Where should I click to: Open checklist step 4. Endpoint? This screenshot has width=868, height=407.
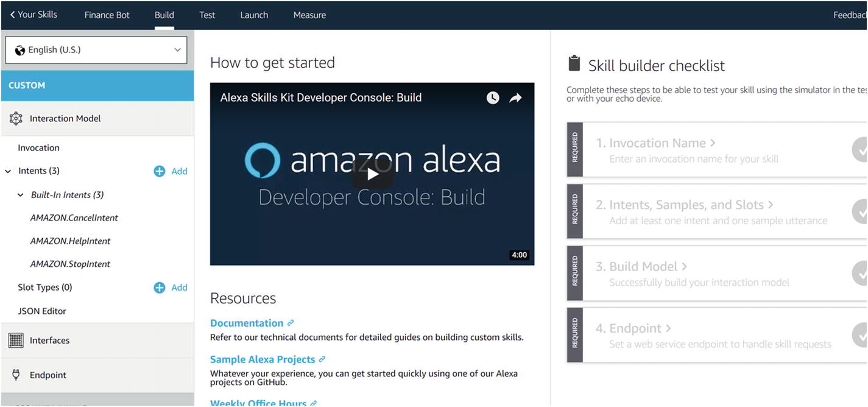point(633,328)
